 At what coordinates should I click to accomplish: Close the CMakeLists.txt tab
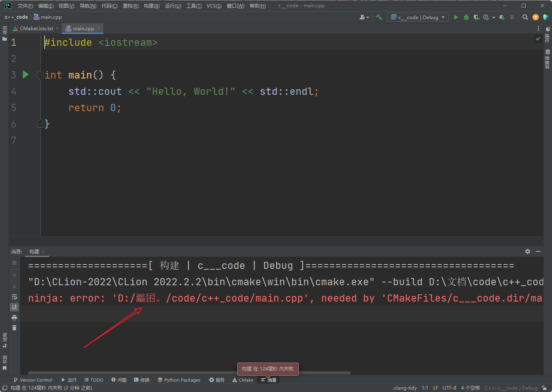pyautogui.click(x=57, y=28)
